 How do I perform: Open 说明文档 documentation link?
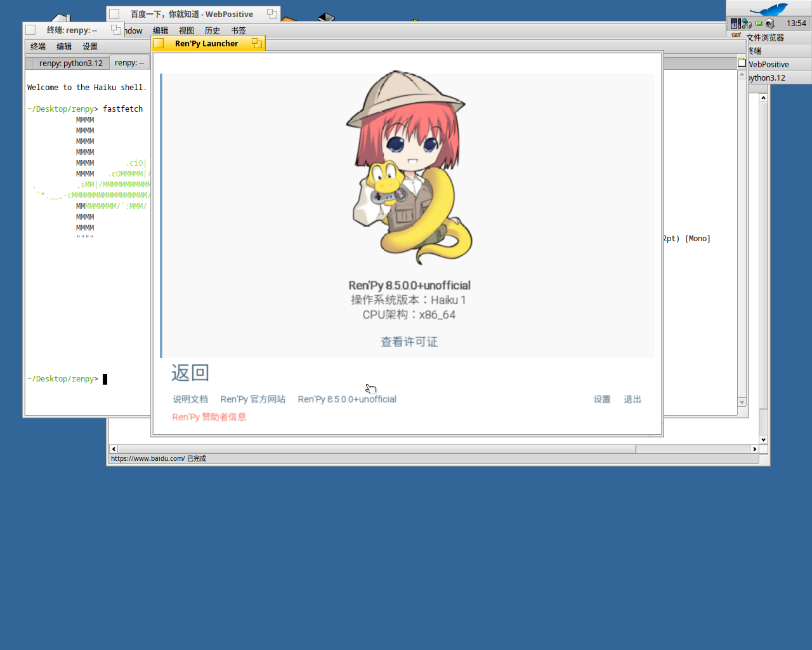pyautogui.click(x=190, y=399)
